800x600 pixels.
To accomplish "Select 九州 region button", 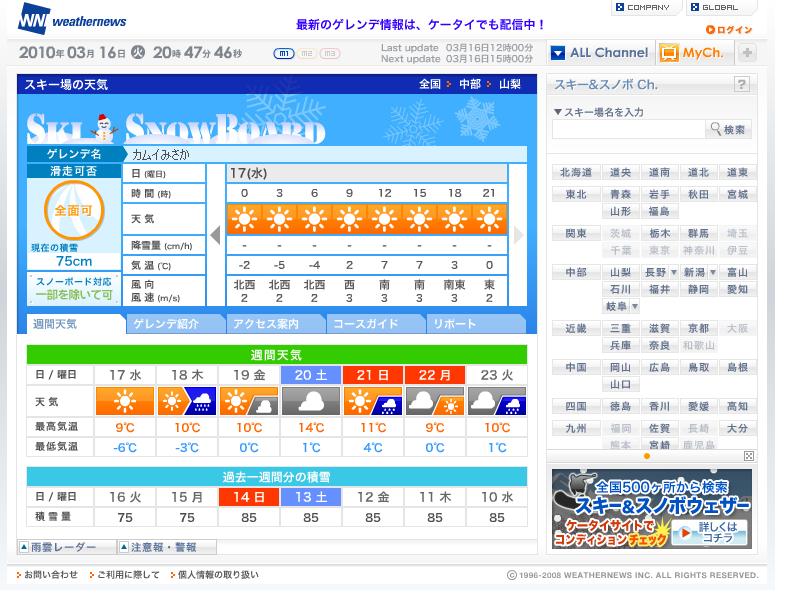I will pyautogui.click(x=576, y=429).
